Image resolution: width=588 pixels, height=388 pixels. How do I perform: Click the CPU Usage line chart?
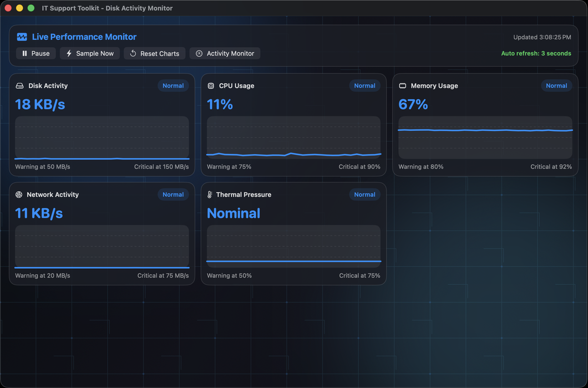tap(293, 137)
